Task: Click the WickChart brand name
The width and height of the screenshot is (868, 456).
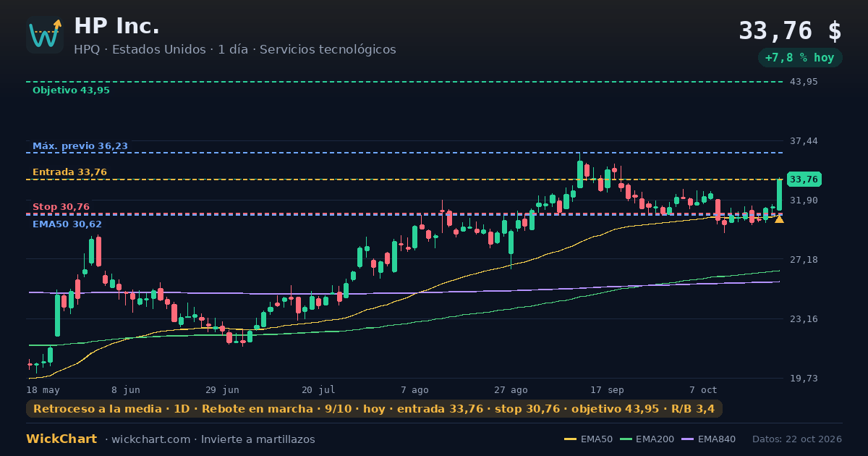Action: click(x=61, y=439)
